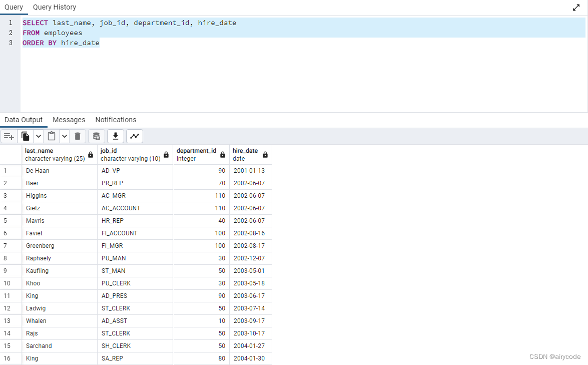Click the job_id column header
This screenshot has height=365, width=588.
pyautogui.click(x=135, y=155)
